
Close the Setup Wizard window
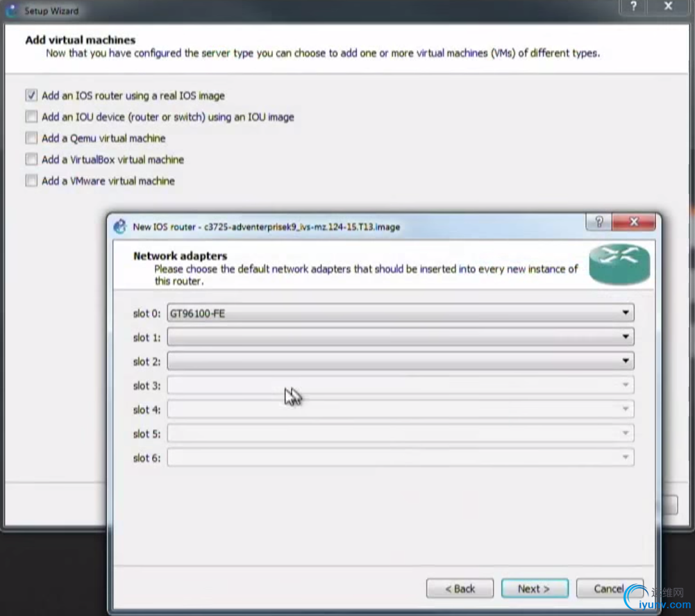pyautogui.click(x=668, y=6)
